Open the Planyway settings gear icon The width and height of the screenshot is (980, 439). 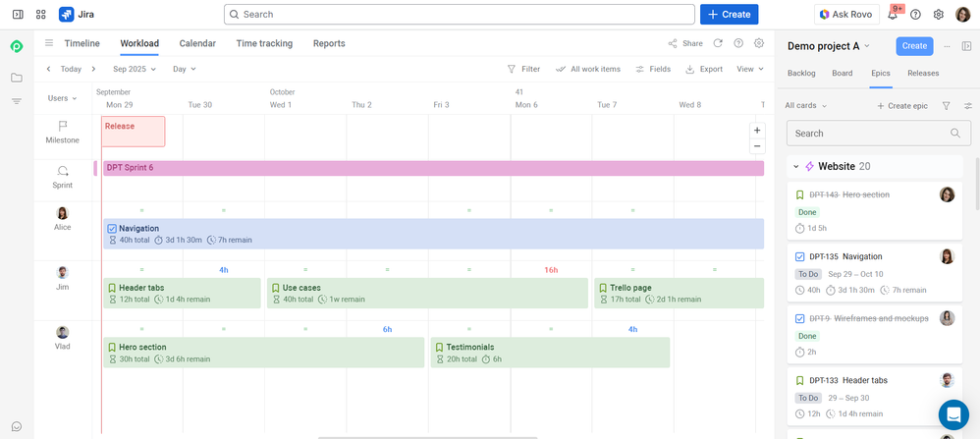pyautogui.click(x=759, y=43)
